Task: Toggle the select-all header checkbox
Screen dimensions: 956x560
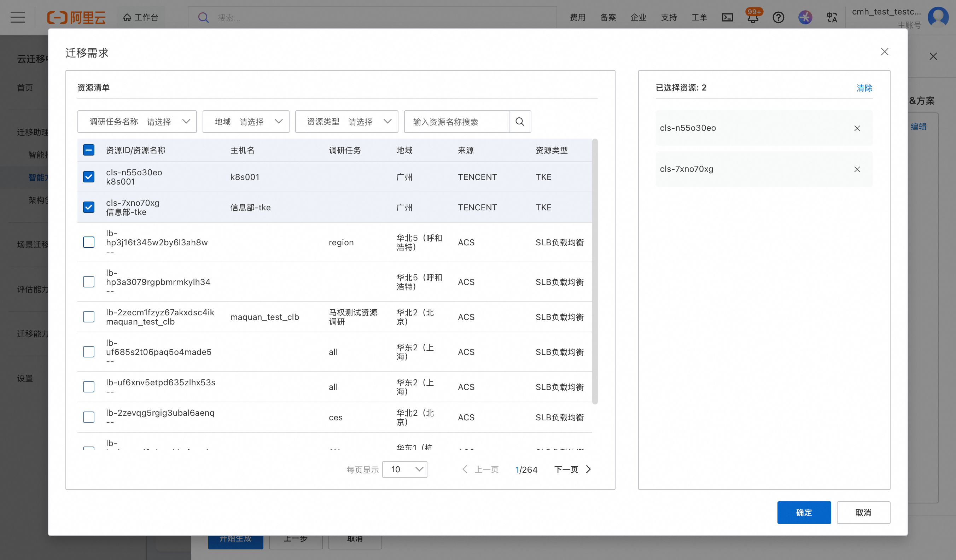Action: (89, 150)
